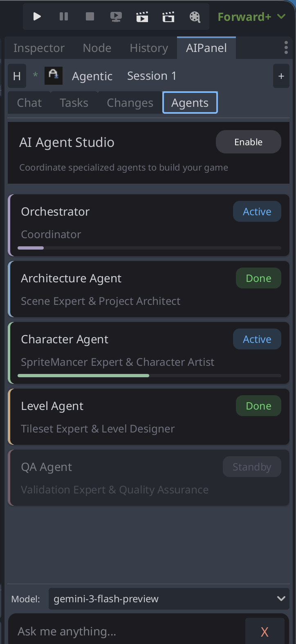Screen dimensions: 296x644
Task: Add a new session with plus
Action: click(x=281, y=76)
